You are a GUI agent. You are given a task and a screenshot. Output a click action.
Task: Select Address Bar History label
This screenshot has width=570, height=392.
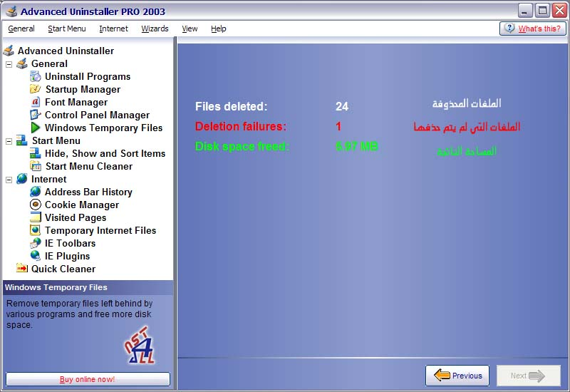click(88, 192)
